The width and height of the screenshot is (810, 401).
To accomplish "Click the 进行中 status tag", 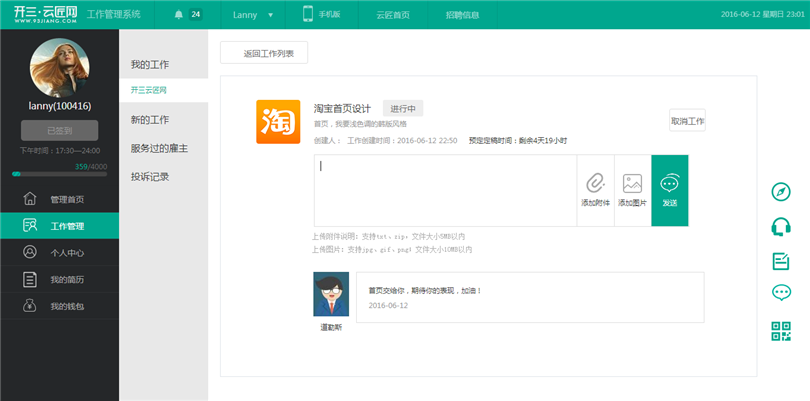I will coord(403,109).
